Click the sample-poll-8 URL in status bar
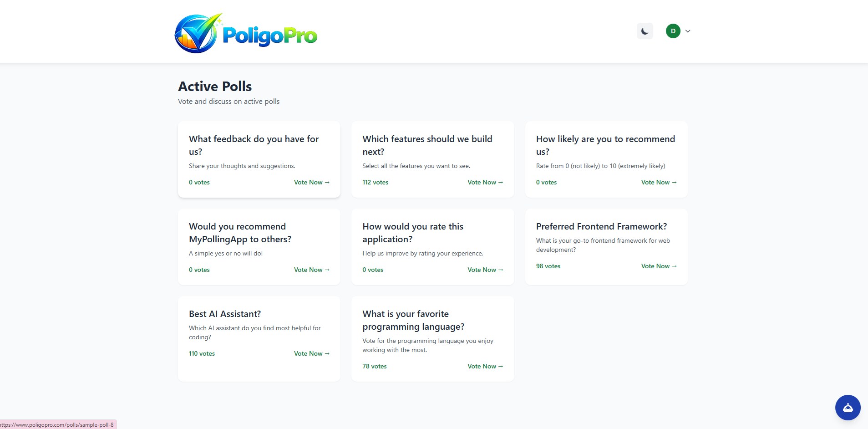868x429 pixels. pos(57,424)
